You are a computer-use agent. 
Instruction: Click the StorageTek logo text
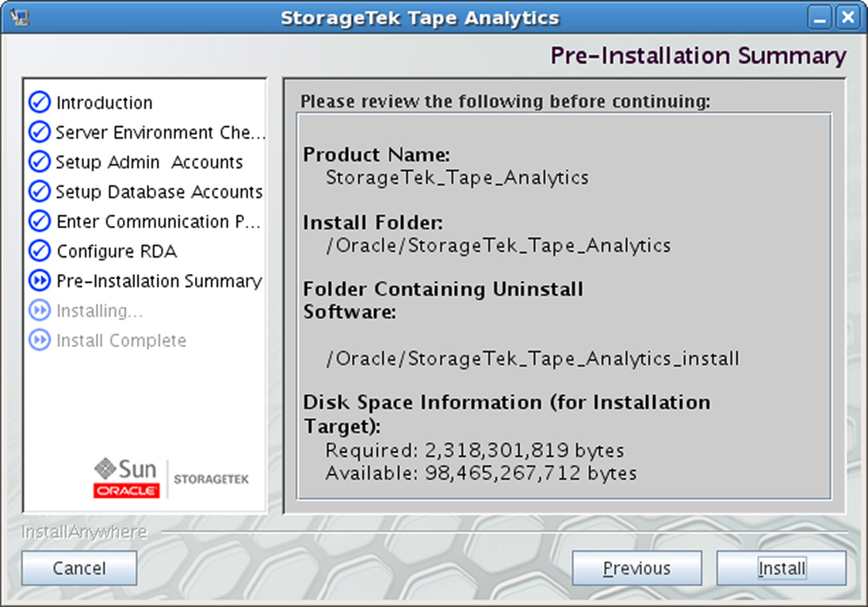(x=212, y=479)
